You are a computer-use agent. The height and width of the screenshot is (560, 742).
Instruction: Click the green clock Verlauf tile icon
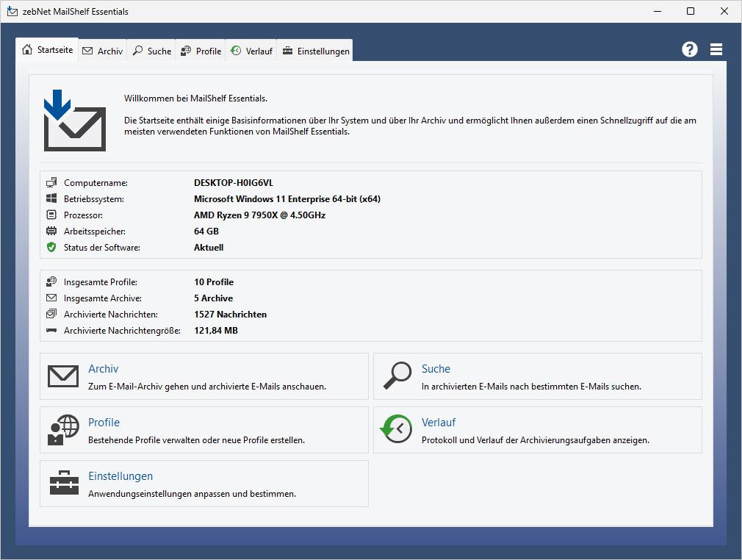click(396, 430)
